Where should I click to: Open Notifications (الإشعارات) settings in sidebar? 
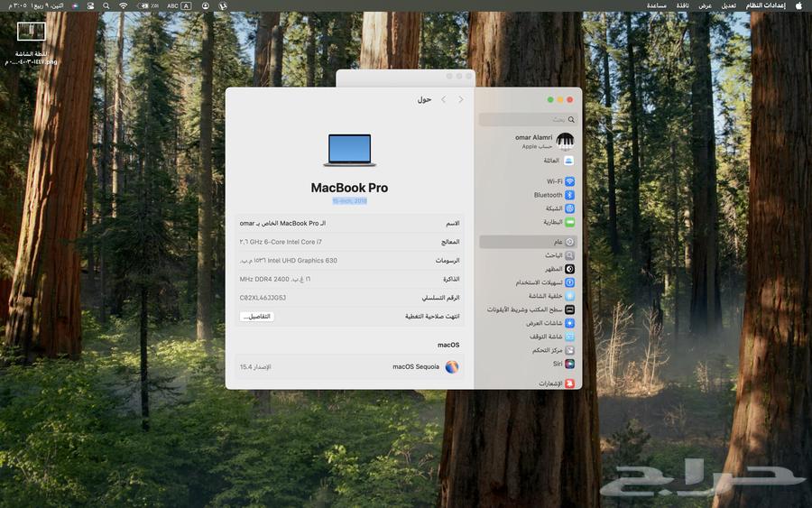[556, 383]
